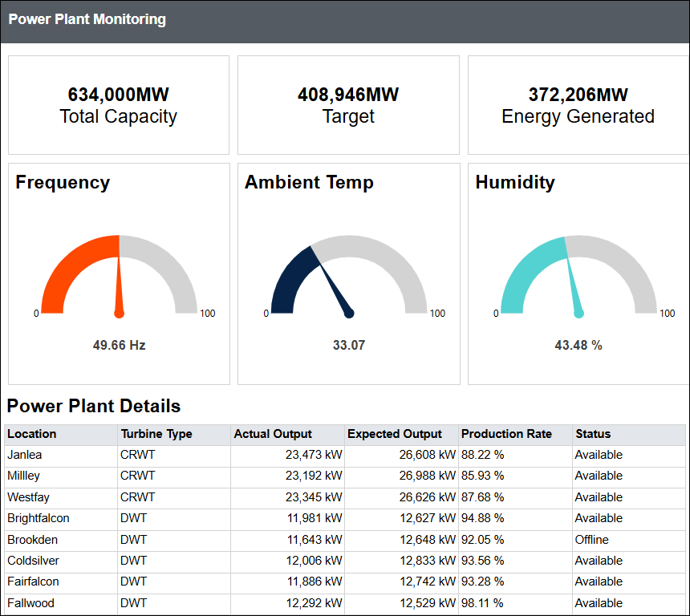The width and height of the screenshot is (690, 616).
Task: Sort by the Production Rate column header
Action: coord(515,434)
